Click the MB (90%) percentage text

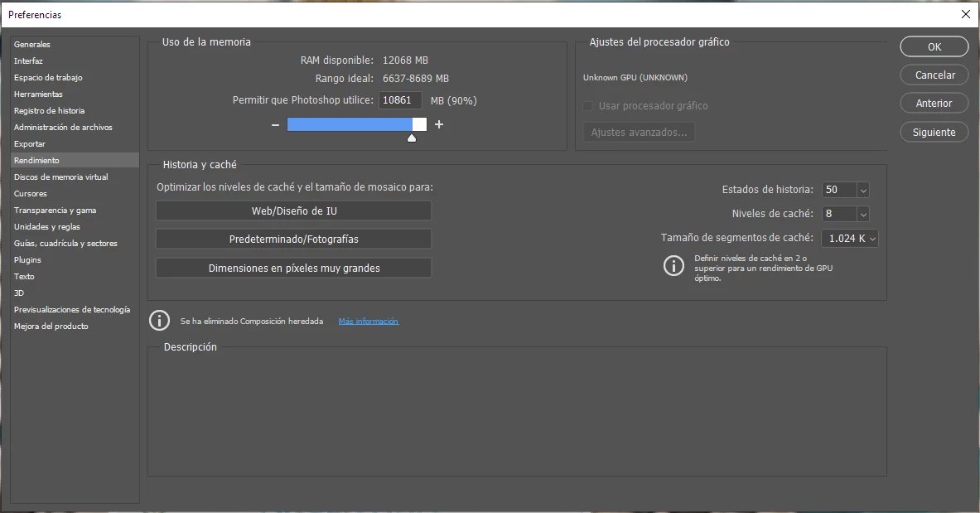coord(454,101)
